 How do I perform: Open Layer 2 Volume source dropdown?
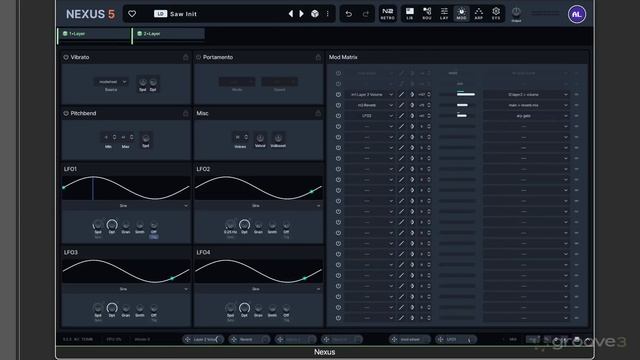point(369,94)
